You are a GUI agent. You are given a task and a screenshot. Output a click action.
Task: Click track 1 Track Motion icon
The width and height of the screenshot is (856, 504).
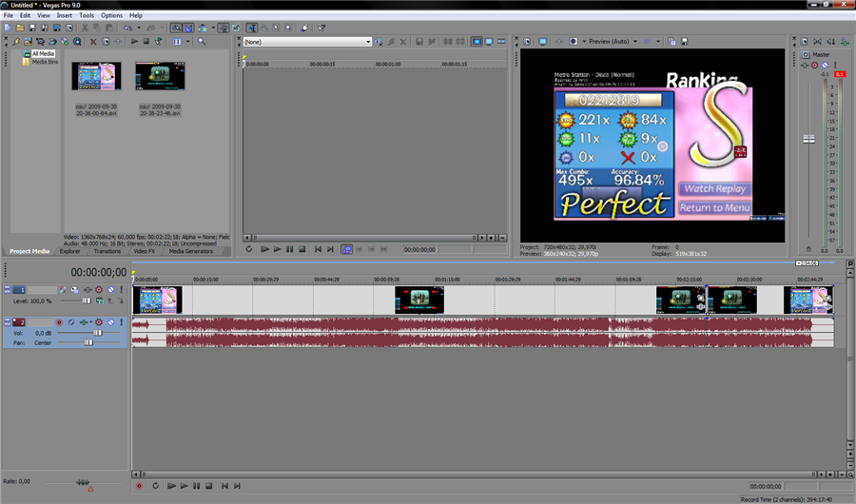pos(74,290)
